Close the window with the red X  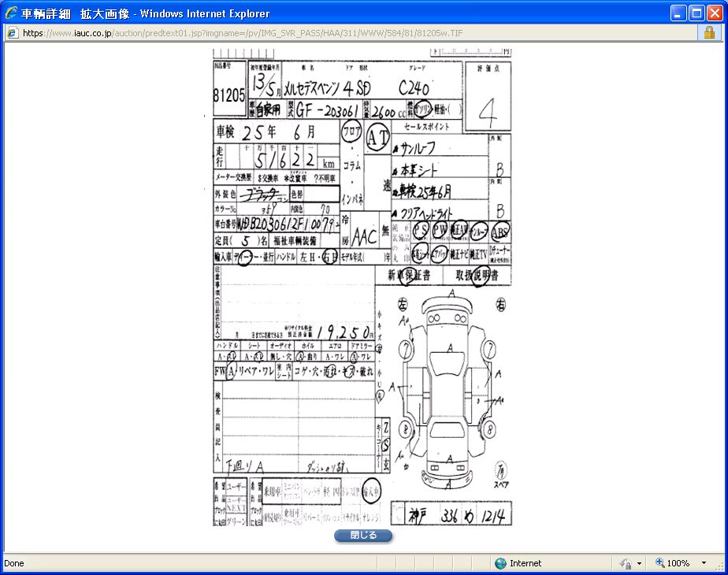(x=715, y=13)
